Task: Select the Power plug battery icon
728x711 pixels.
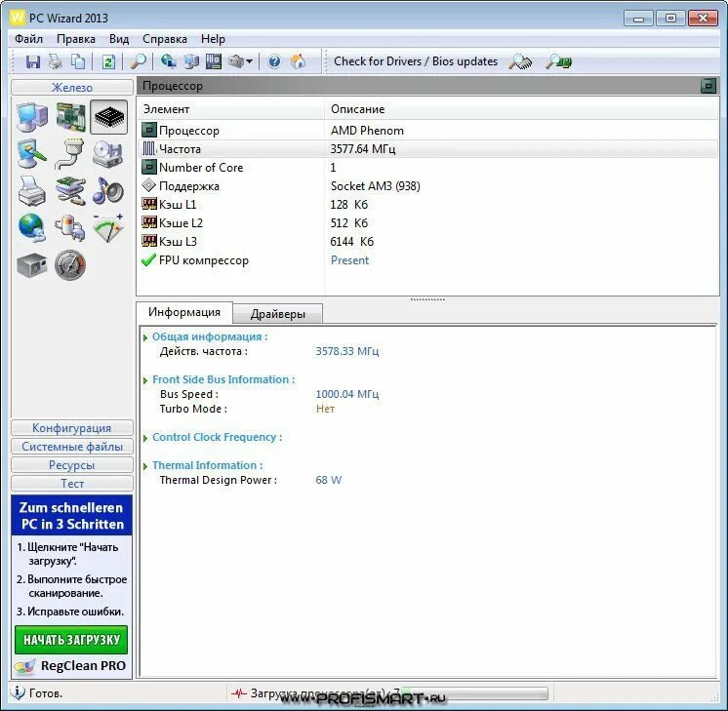Action: tap(70, 228)
